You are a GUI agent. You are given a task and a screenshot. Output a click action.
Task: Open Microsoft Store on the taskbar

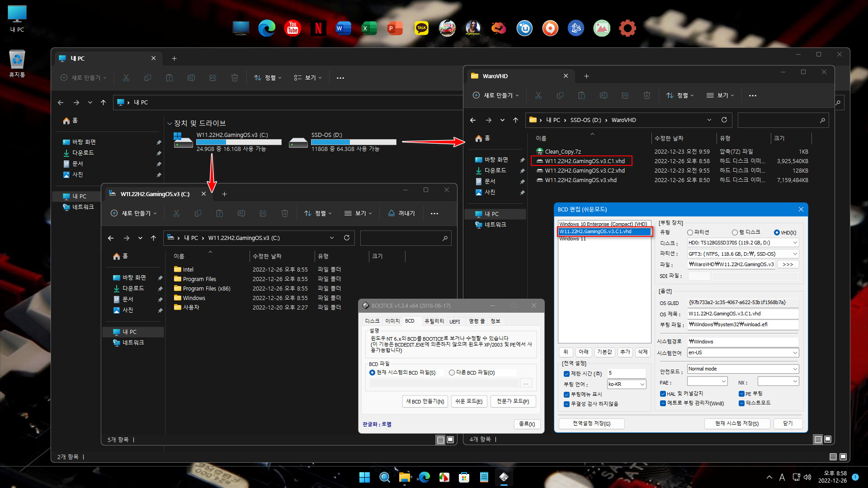464,477
